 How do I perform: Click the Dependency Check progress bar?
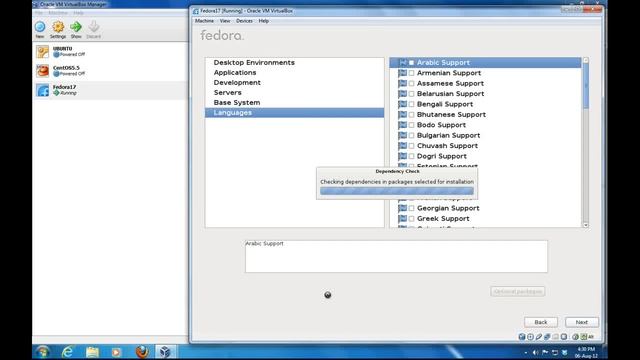click(x=397, y=191)
